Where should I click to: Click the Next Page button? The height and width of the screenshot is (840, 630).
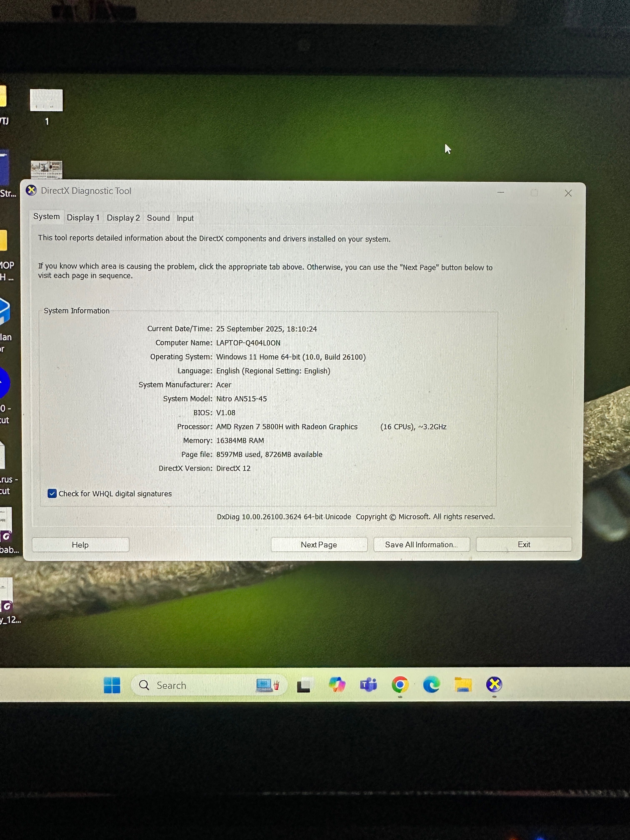319,545
